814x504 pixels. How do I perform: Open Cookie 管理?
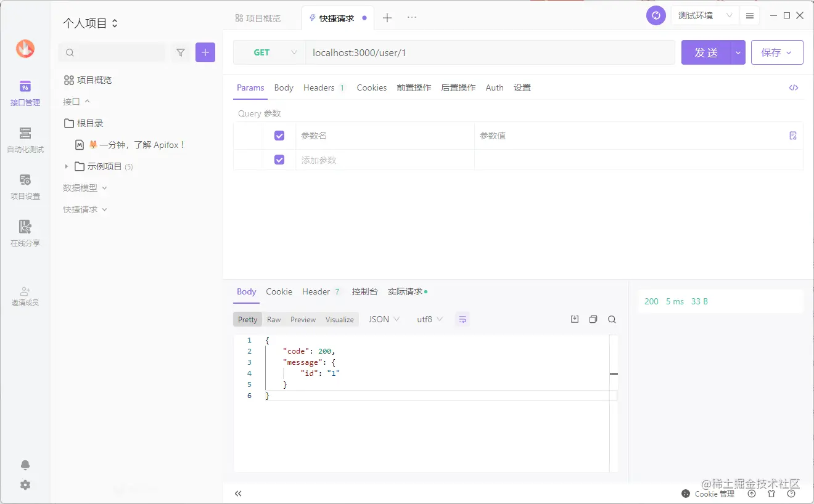click(708, 494)
